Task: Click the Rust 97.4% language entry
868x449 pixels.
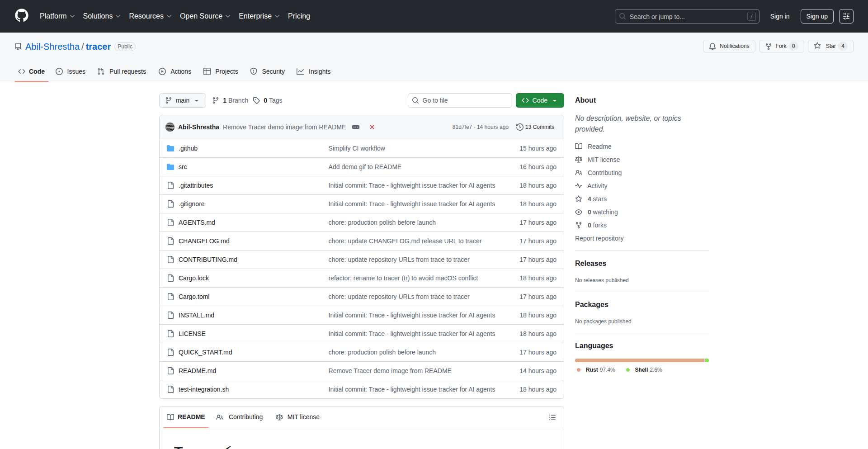Action: point(596,370)
